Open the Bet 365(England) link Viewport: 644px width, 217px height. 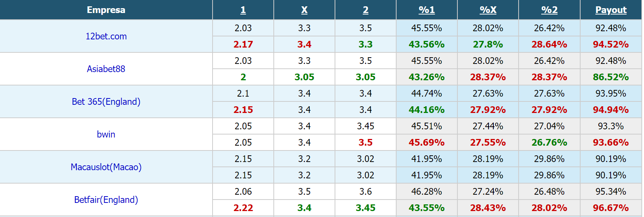tap(106, 101)
